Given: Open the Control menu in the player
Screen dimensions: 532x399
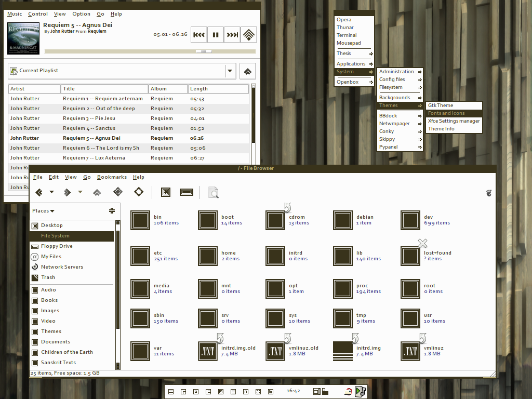Looking at the screenshot, I should (38, 14).
